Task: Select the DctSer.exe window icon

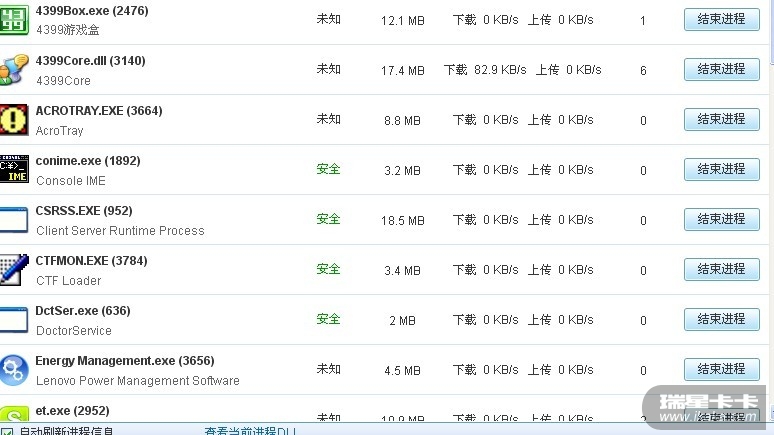Action: click(x=13, y=319)
